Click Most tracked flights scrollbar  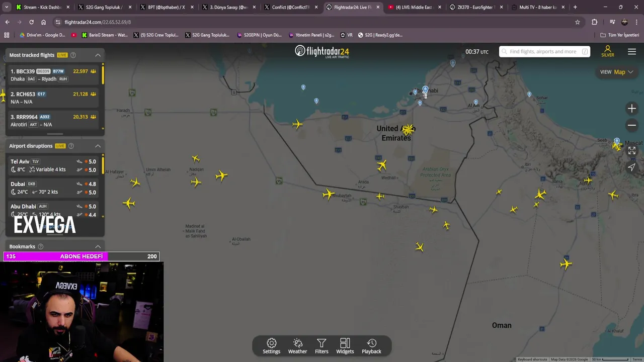(103, 74)
